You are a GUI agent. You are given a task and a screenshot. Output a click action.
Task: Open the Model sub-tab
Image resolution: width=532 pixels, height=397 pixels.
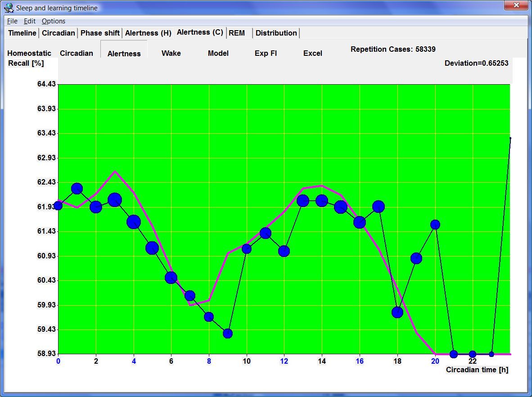(218, 53)
